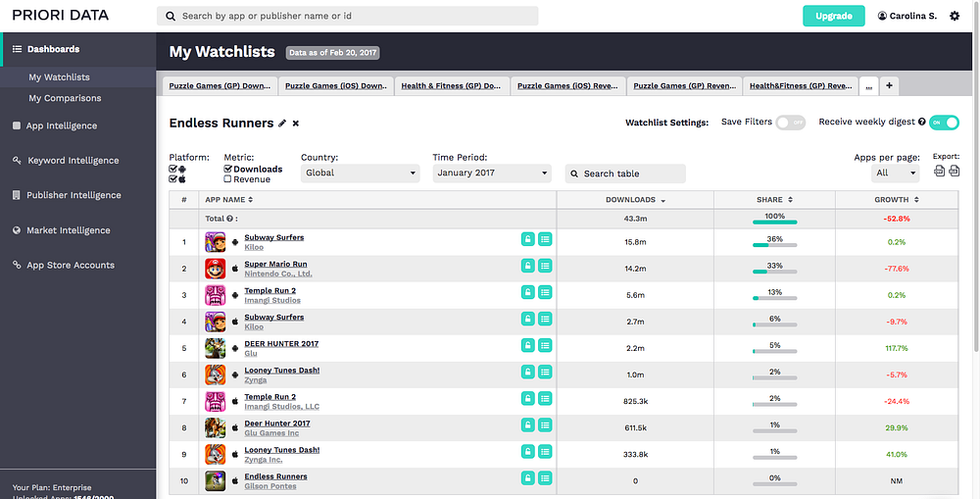Turn off the Receive weekly digest switch

944,123
